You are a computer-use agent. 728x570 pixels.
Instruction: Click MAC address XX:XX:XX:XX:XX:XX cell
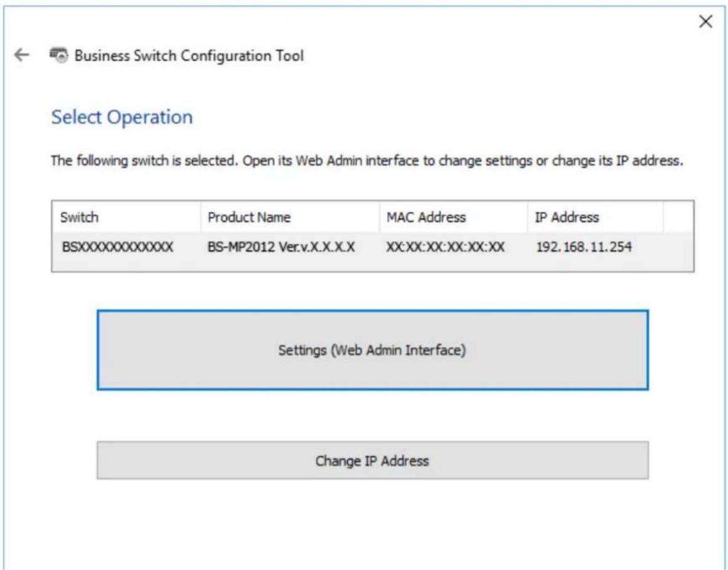pos(445,247)
